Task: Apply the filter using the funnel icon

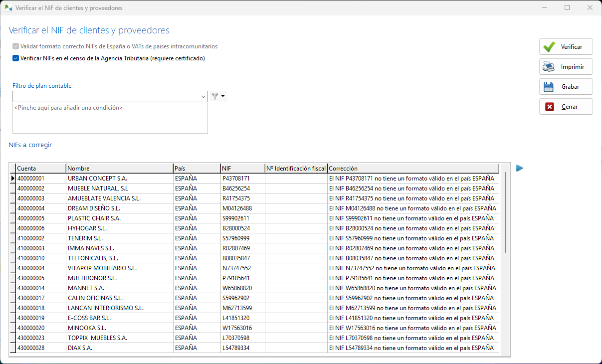Action: pyautogui.click(x=214, y=96)
